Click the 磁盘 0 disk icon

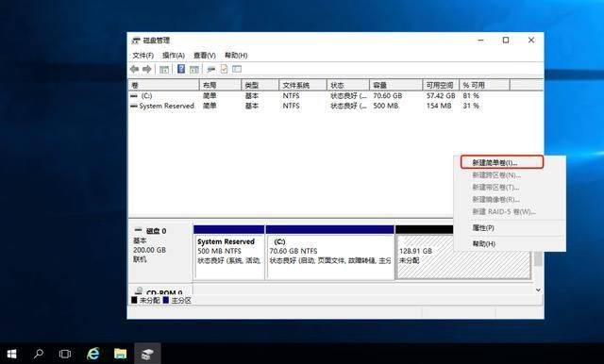point(138,230)
